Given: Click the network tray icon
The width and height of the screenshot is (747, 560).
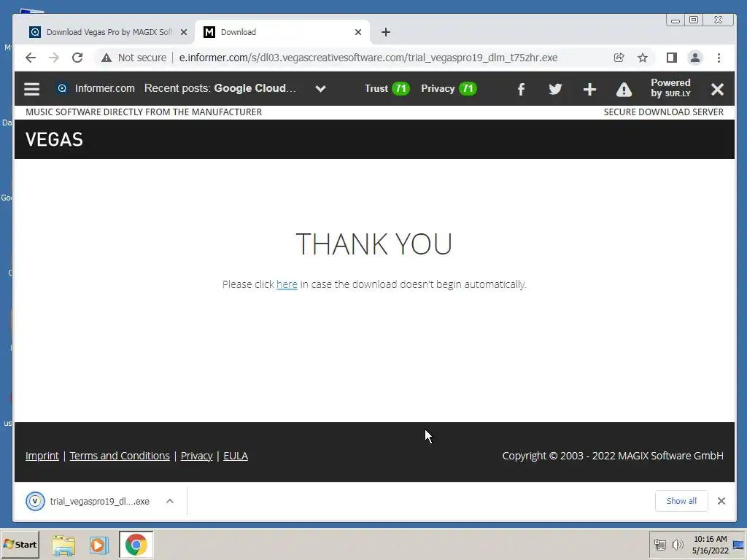Looking at the screenshot, I should click(659, 545).
